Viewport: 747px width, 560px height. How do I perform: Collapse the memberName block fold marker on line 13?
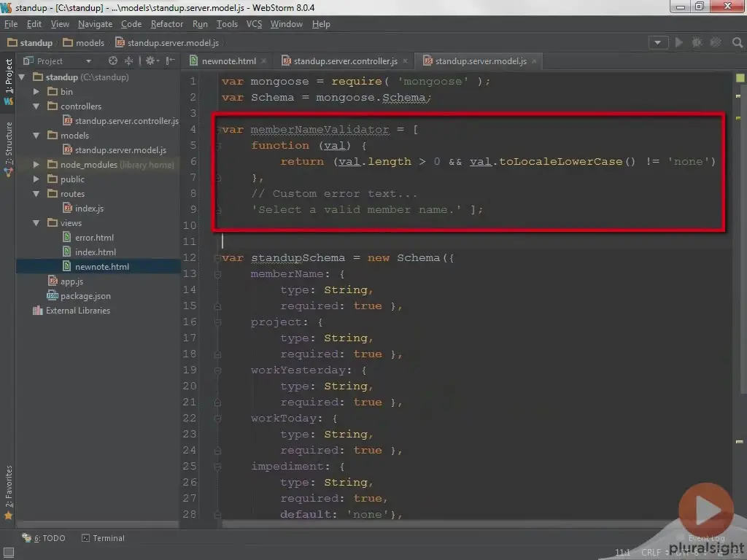point(217,274)
